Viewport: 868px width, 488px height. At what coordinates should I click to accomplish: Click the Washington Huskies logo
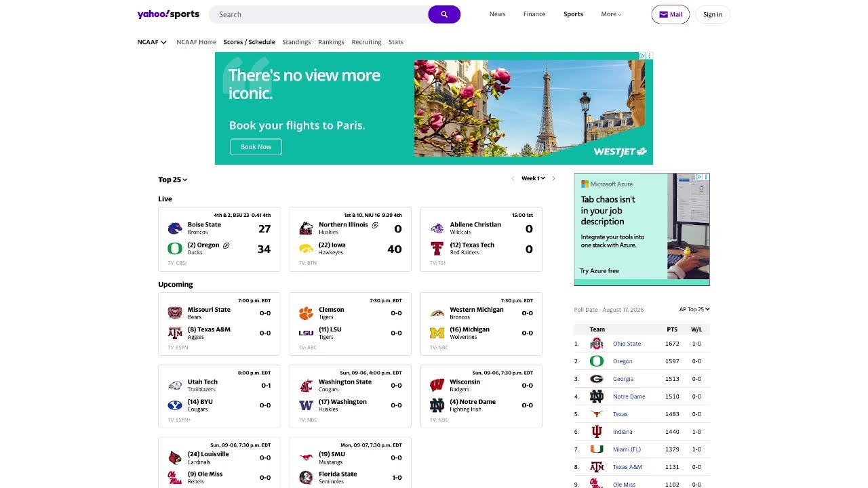tap(306, 405)
